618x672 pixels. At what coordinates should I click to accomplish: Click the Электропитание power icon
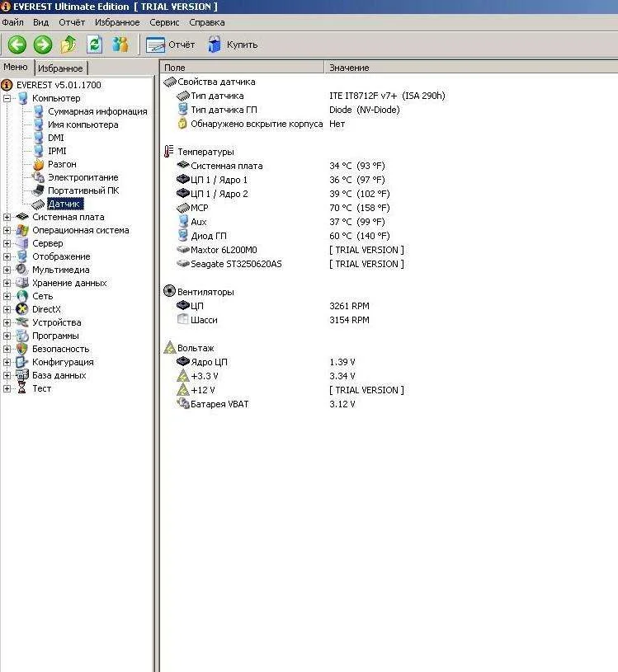(x=39, y=177)
